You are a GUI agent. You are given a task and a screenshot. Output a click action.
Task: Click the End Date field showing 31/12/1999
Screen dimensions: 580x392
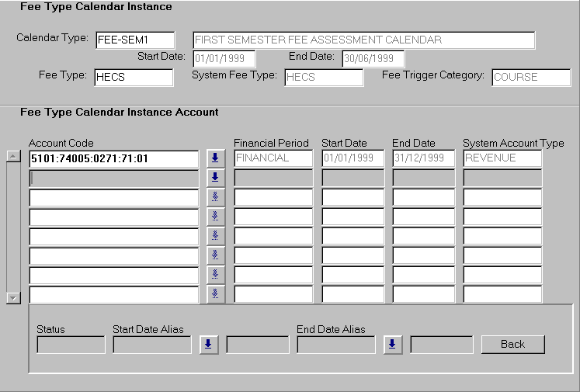(424, 158)
